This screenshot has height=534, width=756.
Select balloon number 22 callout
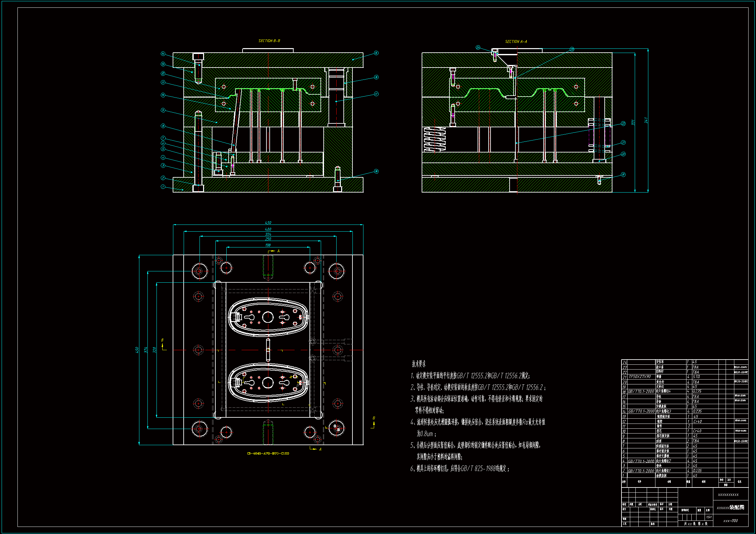623,123
